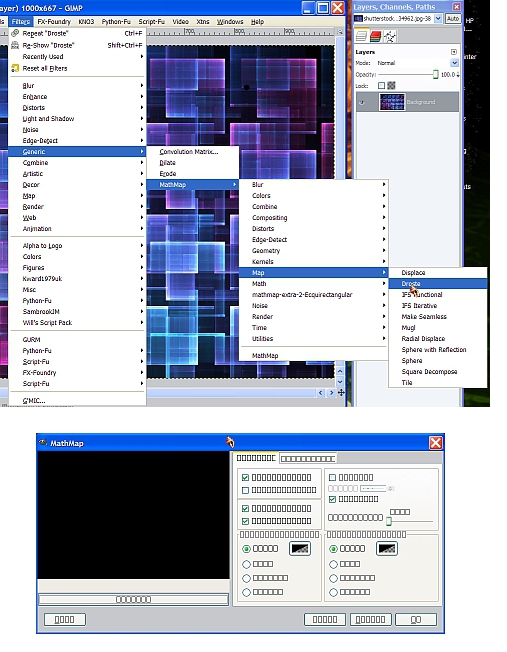Select the Background layer thumbnail

point(392,102)
